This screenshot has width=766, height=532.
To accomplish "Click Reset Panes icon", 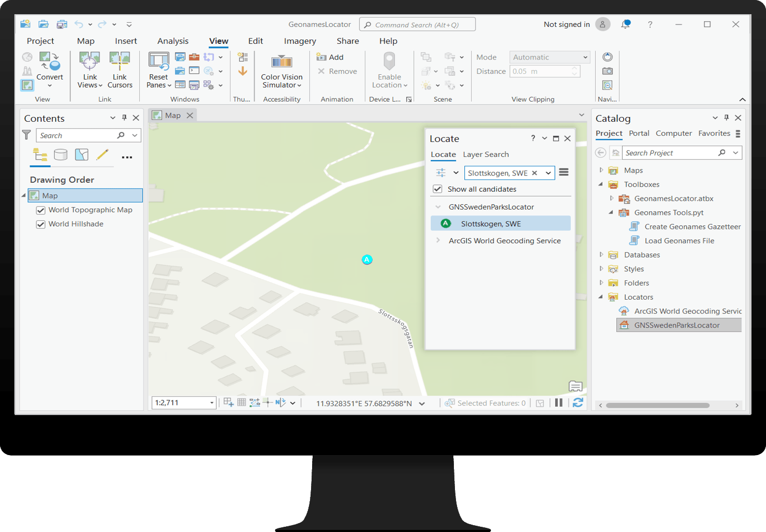I will click(x=158, y=61).
